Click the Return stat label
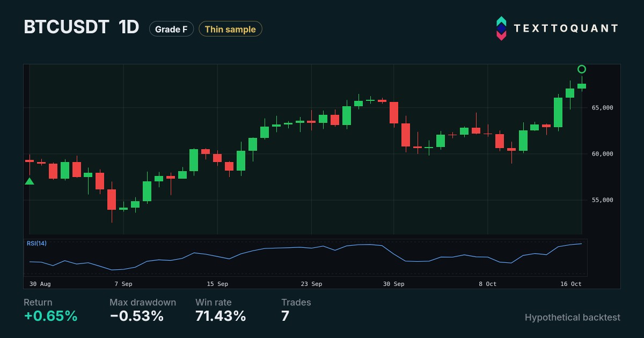The height and width of the screenshot is (338, 644). [x=38, y=303]
